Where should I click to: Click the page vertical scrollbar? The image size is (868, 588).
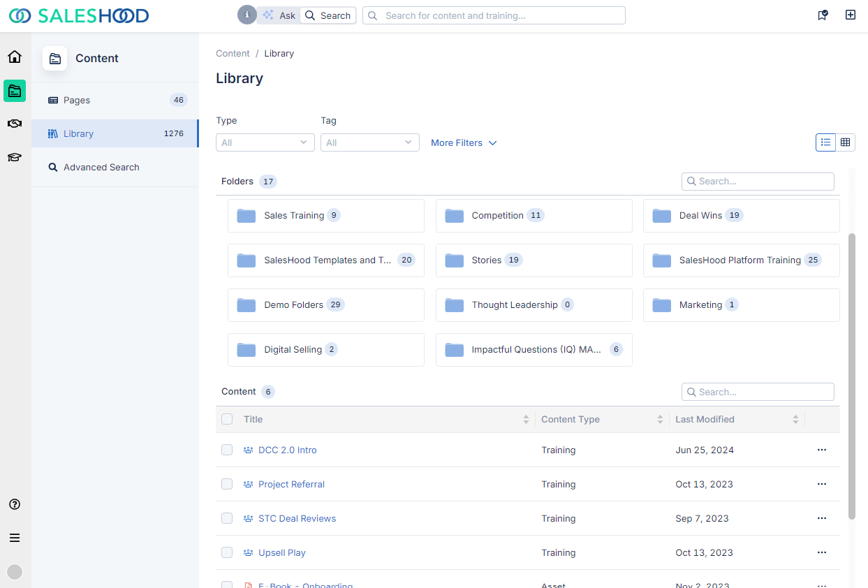[851, 376]
